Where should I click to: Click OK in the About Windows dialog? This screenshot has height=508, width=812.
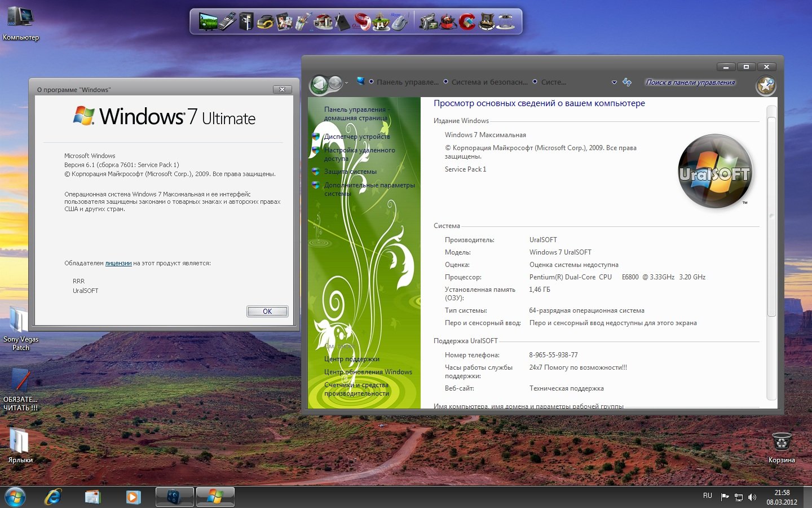point(267,311)
